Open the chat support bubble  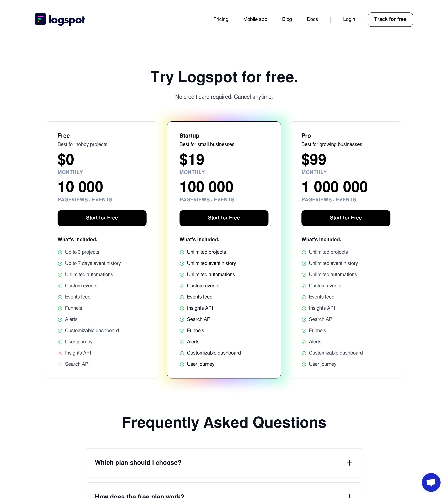(431, 482)
